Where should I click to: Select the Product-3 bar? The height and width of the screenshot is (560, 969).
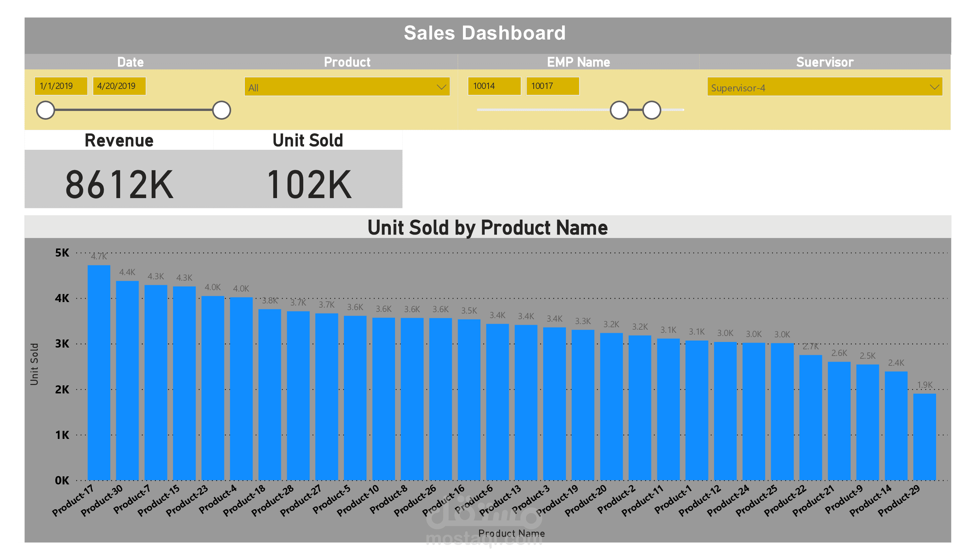click(x=554, y=404)
